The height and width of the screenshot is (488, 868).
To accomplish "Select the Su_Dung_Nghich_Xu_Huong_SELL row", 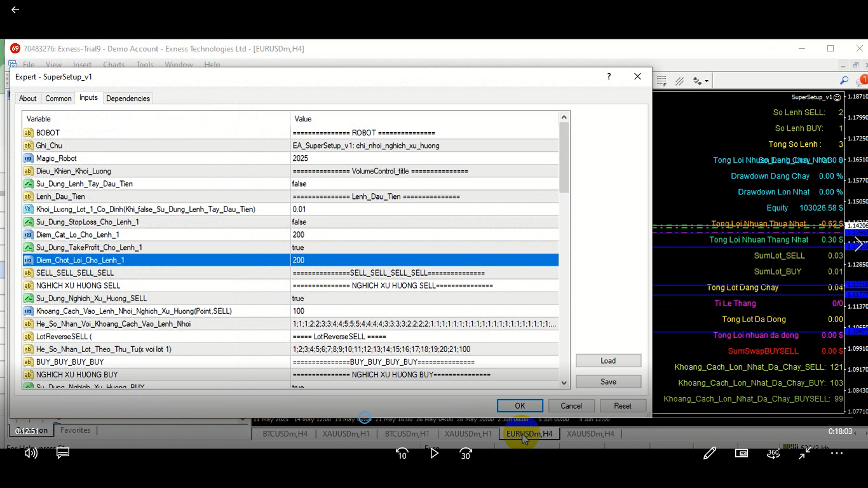I will [290, 298].
